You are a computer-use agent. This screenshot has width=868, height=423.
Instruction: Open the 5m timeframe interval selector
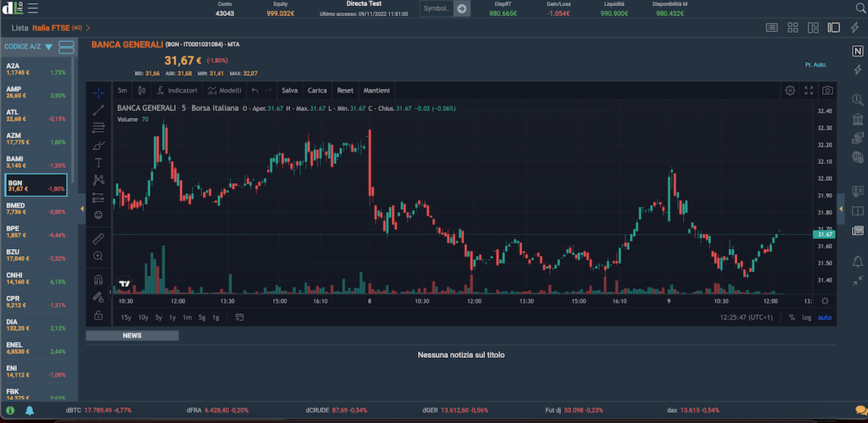coord(122,90)
